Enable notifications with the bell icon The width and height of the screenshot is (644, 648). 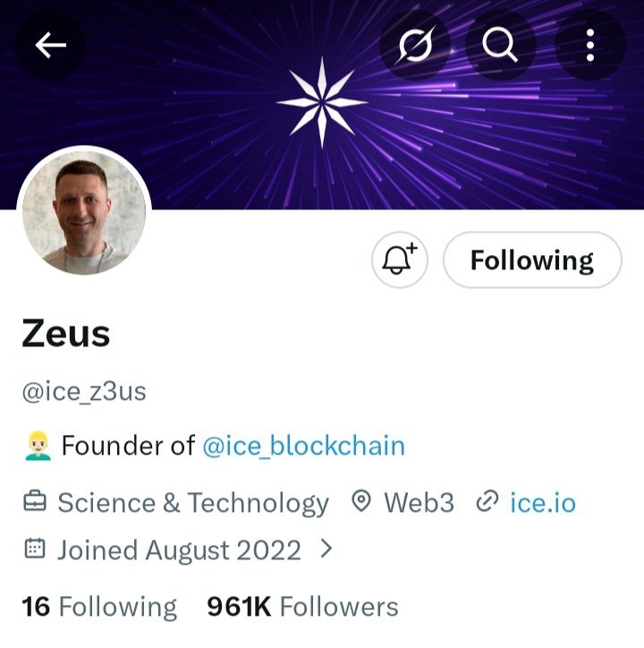coord(400,260)
